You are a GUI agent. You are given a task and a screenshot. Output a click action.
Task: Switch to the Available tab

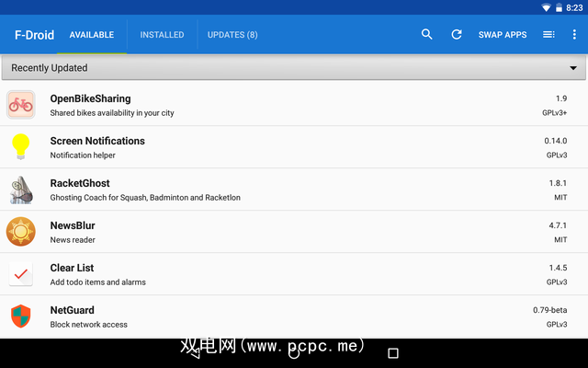click(92, 35)
